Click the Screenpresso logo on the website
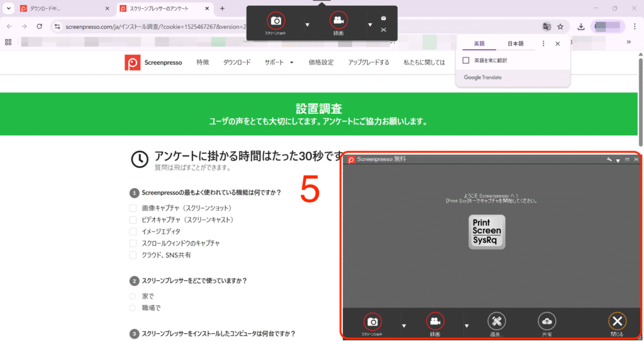Image resolution: width=644 pixels, height=342 pixels. (x=153, y=62)
